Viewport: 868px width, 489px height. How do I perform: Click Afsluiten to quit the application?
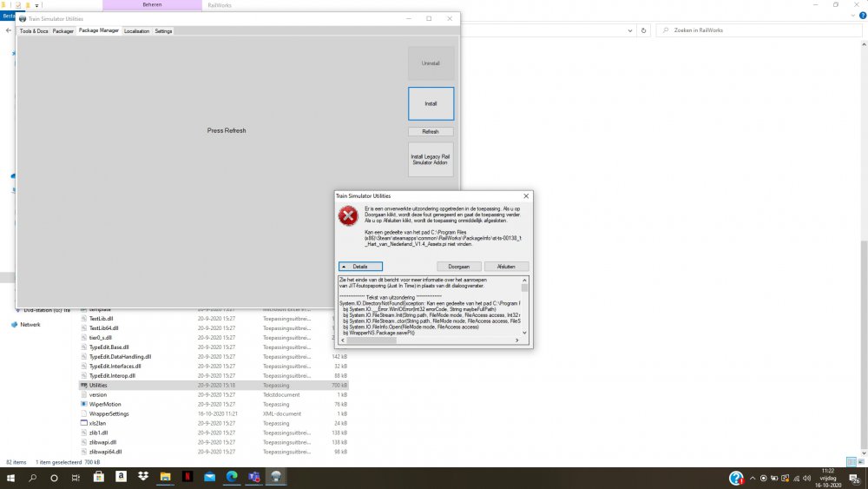coord(506,267)
